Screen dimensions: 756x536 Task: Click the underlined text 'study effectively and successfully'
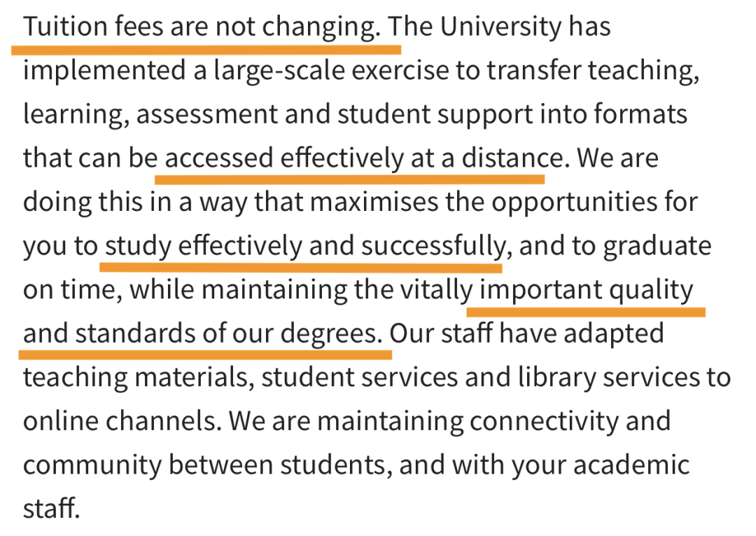coord(305,247)
